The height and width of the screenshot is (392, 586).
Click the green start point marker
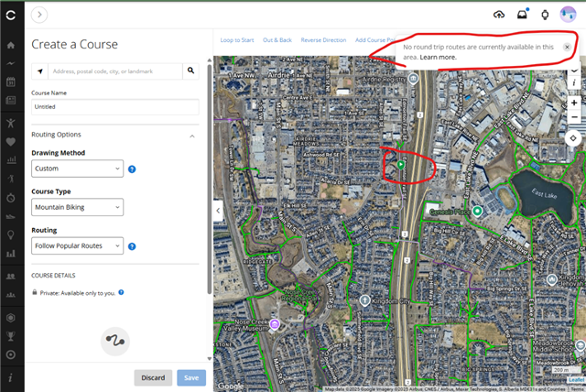tap(401, 165)
